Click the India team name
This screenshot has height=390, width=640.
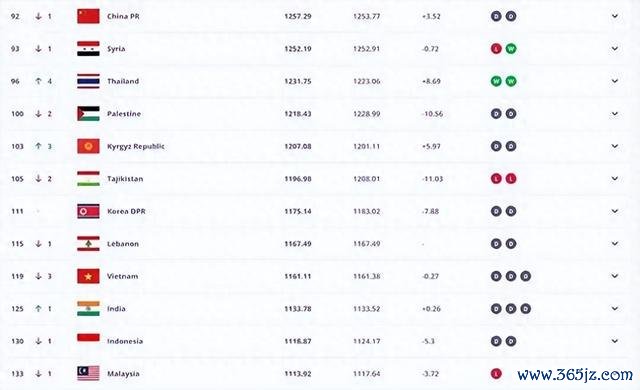pos(116,309)
